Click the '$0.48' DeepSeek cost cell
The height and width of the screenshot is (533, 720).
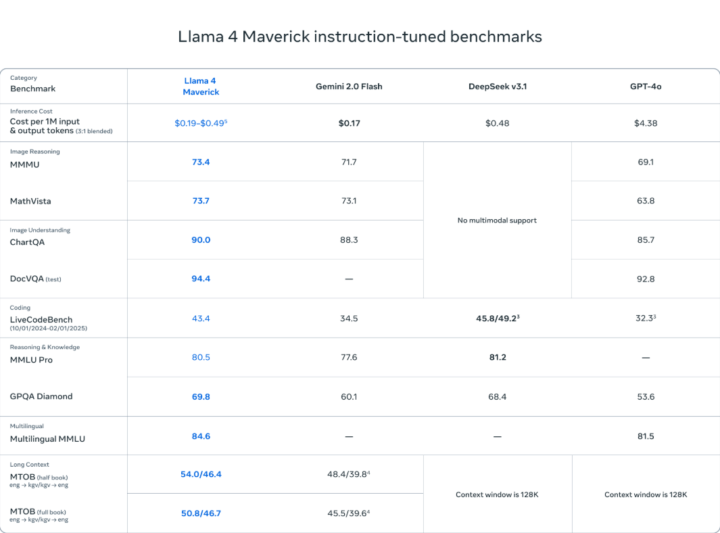pyautogui.click(x=497, y=123)
